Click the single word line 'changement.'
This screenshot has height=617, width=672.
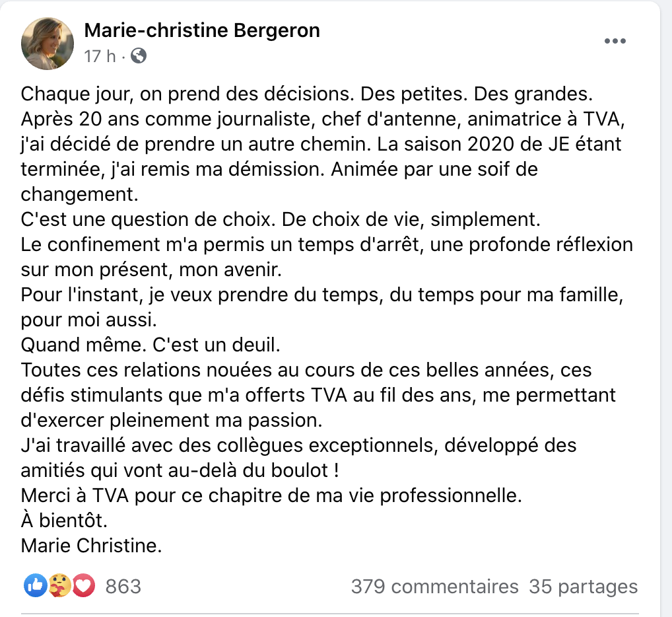(x=79, y=194)
